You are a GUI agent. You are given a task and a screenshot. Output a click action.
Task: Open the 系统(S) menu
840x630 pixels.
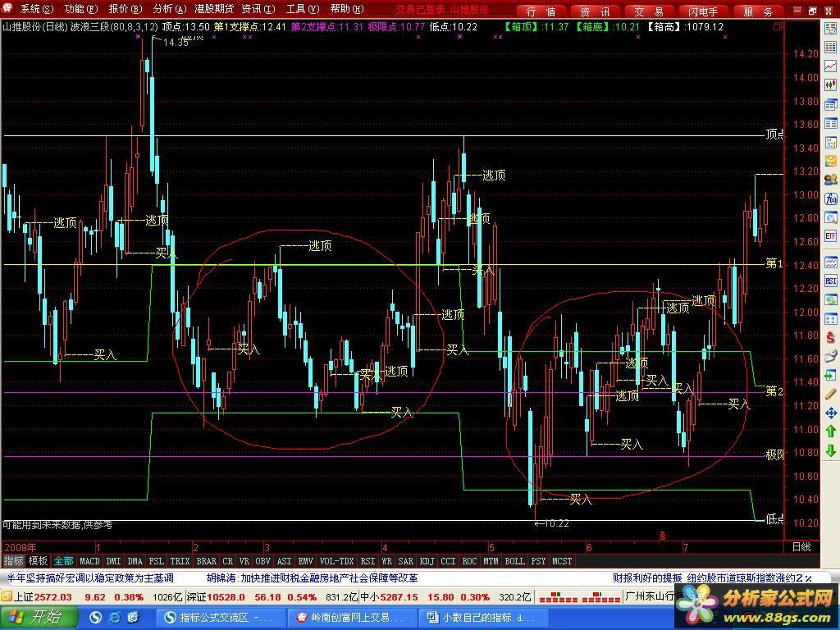tap(36, 8)
